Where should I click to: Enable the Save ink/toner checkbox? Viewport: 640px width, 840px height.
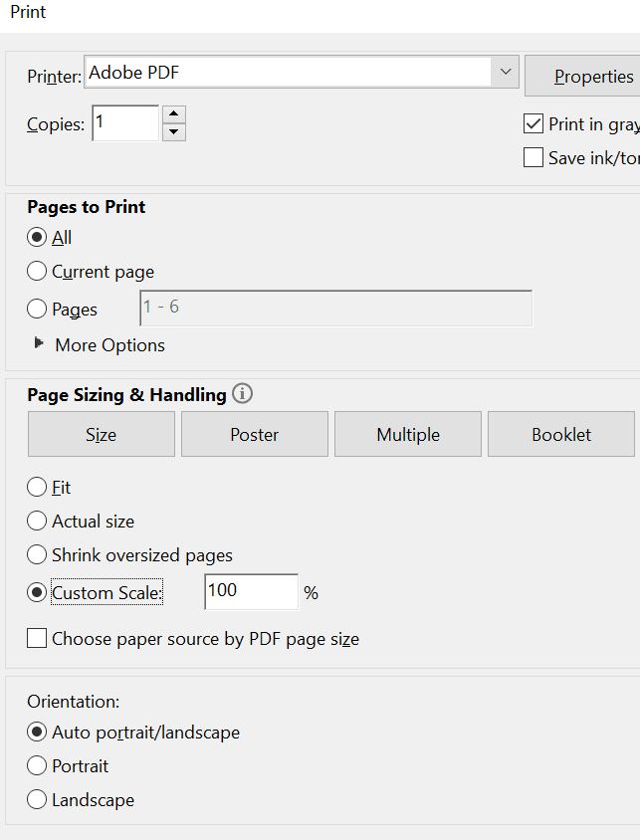533,157
